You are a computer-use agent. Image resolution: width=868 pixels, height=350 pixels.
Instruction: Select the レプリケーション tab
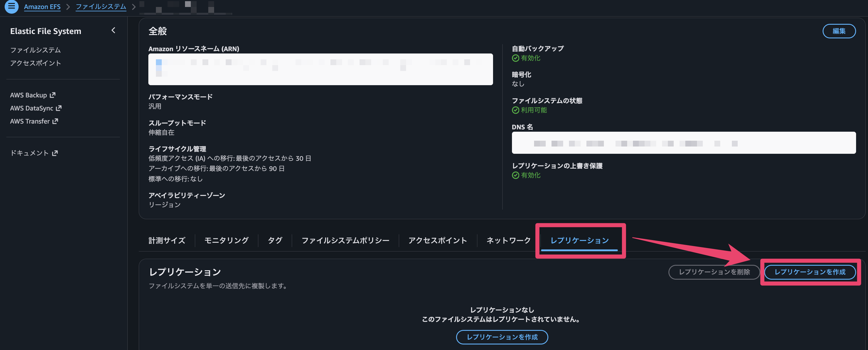tap(579, 240)
